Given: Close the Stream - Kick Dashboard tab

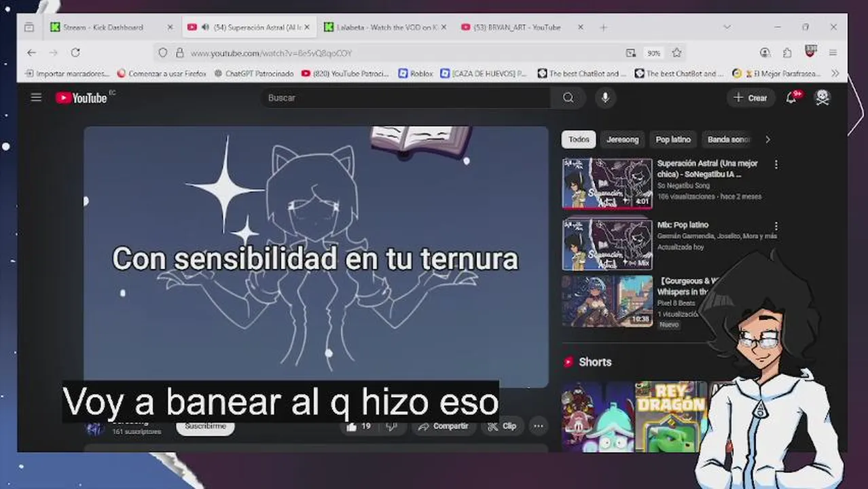Looking at the screenshot, I should pos(170,27).
